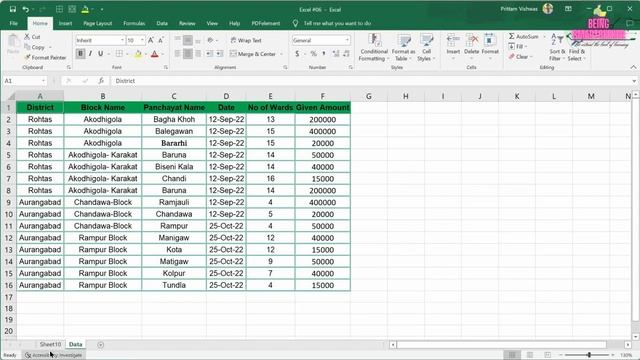Open ribbon display options
The width and height of the screenshot is (640, 360).
568,9
